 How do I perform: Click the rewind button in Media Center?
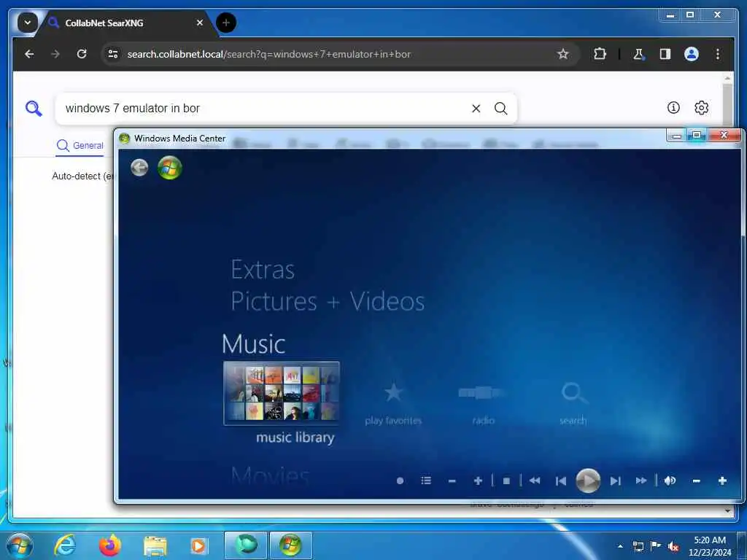535,481
